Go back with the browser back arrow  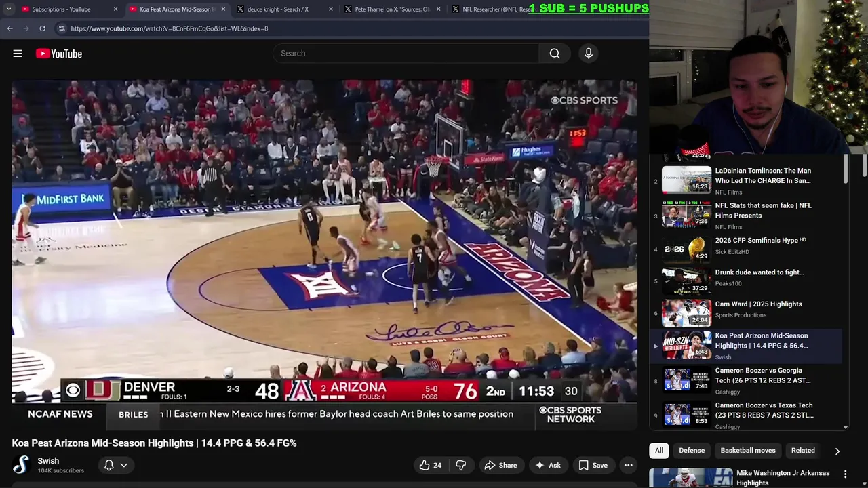click(x=9, y=28)
